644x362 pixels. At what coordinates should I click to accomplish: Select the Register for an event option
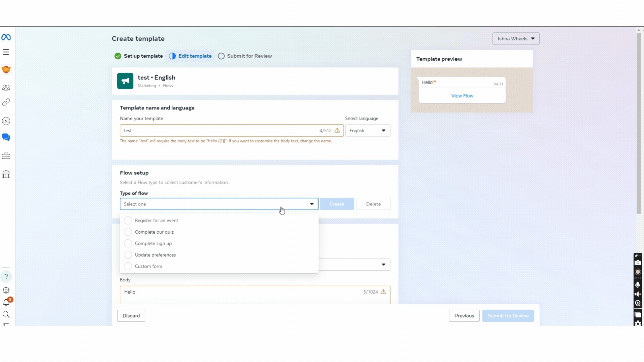156,221
